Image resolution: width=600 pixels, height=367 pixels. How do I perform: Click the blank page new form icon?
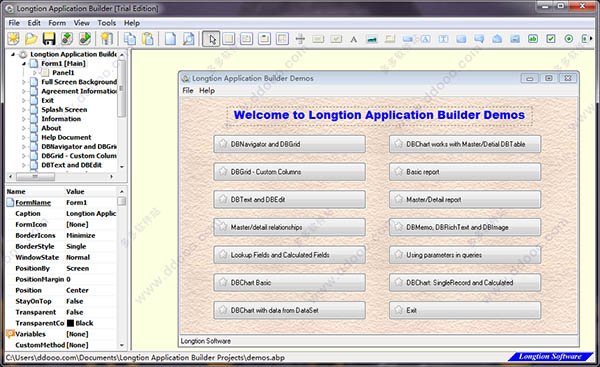pos(171,39)
